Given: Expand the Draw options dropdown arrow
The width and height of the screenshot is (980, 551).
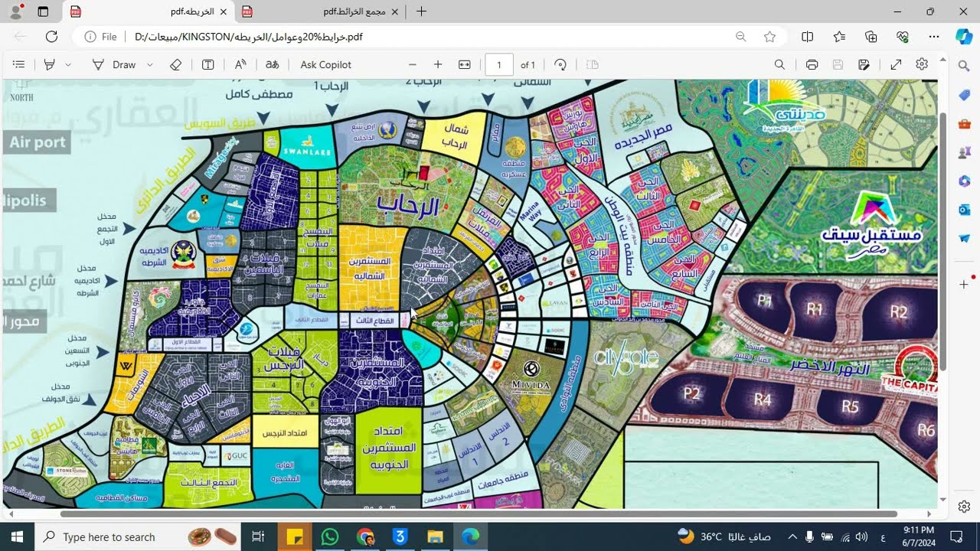Looking at the screenshot, I should pos(150,65).
